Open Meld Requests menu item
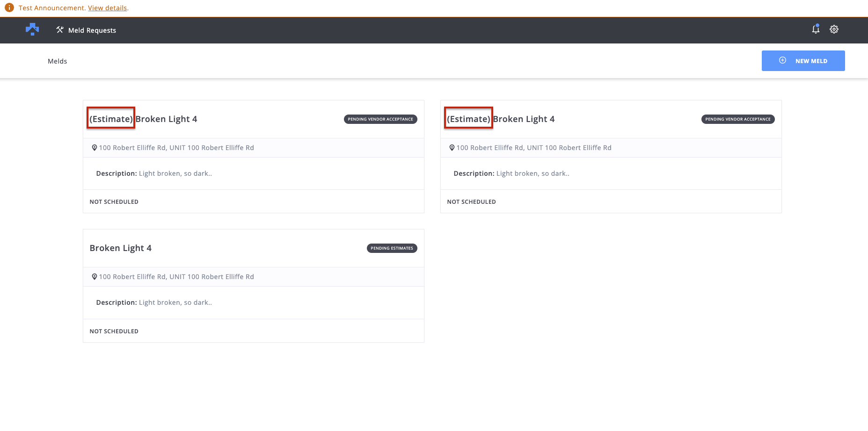This screenshot has width=868, height=431. 86,30
